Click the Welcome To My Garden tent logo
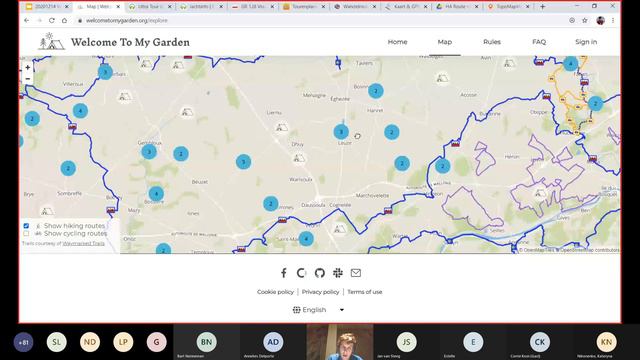The width and height of the screenshot is (640, 360). [51, 42]
